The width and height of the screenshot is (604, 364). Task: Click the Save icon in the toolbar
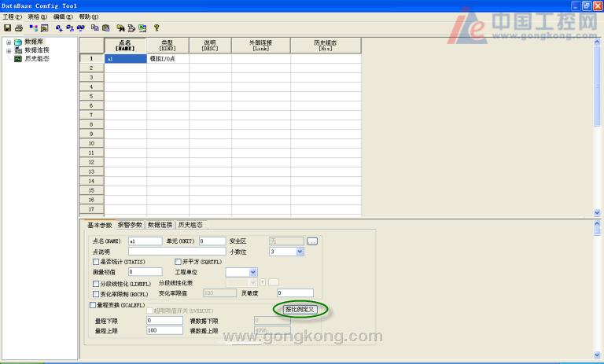tap(7, 28)
